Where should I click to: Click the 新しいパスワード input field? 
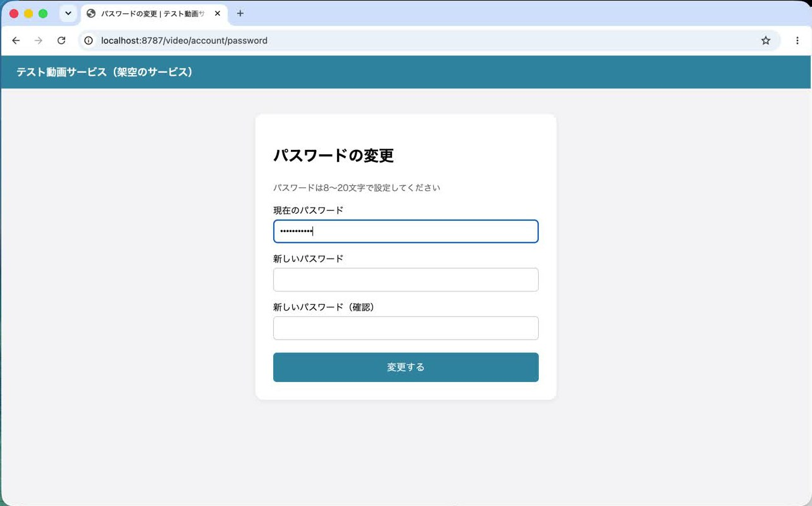[406, 280]
